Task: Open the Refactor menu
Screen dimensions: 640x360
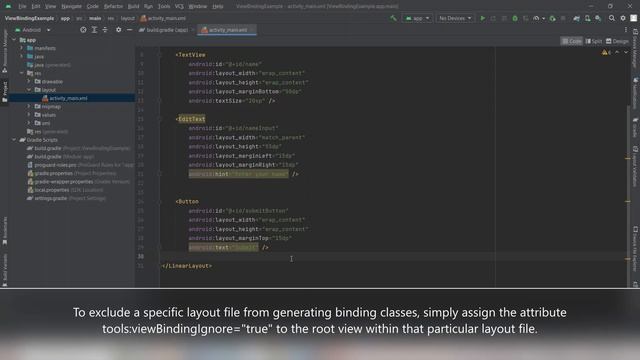Action: (x=113, y=7)
